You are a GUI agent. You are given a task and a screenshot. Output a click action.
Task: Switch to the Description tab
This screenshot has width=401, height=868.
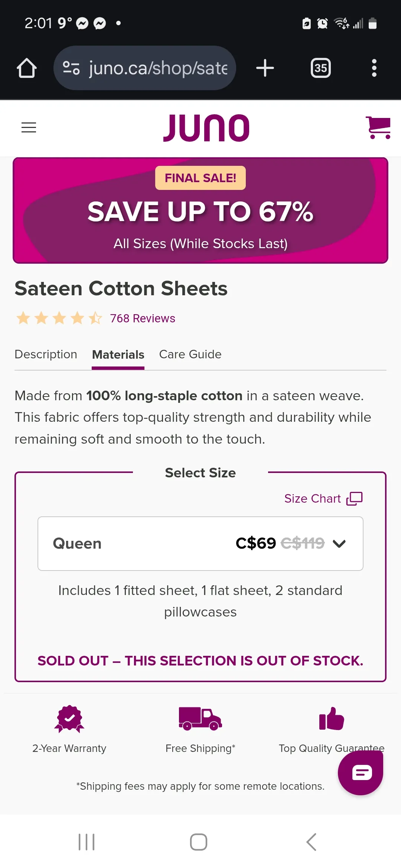coord(46,355)
